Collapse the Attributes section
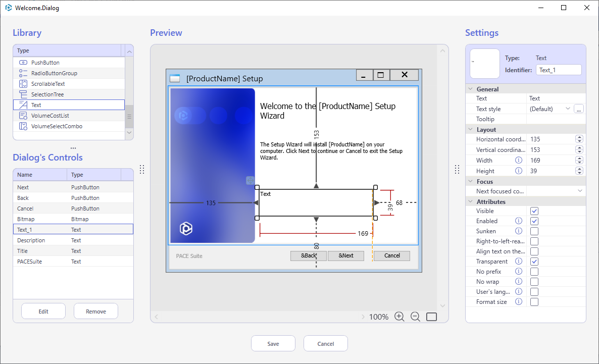This screenshot has height=364, width=599. (x=471, y=201)
